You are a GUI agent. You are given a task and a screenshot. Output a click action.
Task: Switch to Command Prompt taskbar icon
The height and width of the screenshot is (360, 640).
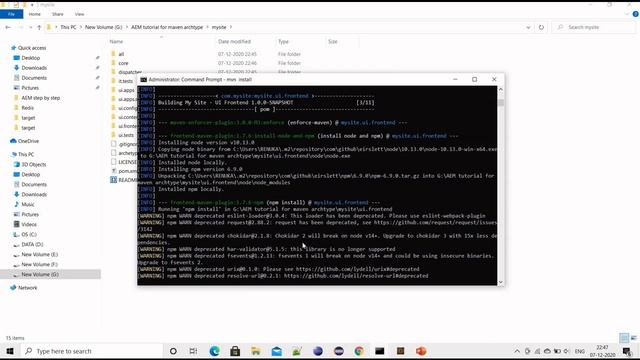(380, 351)
